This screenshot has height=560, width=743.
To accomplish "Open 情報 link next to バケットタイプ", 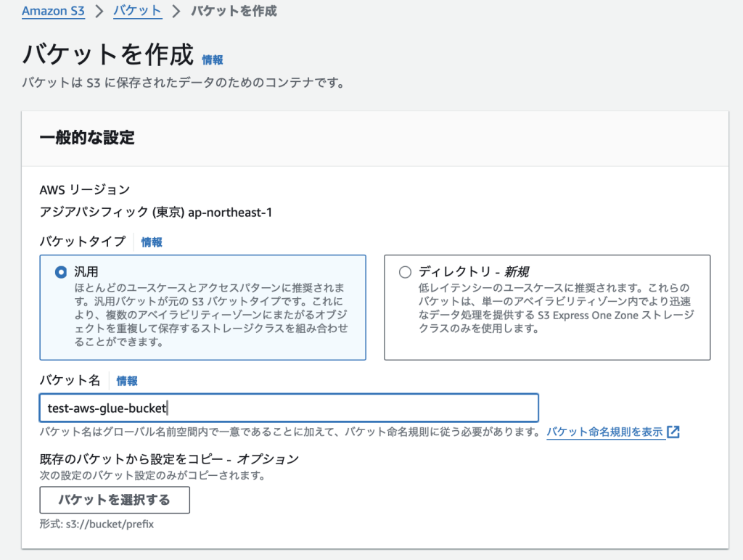I will pos(152,242).
